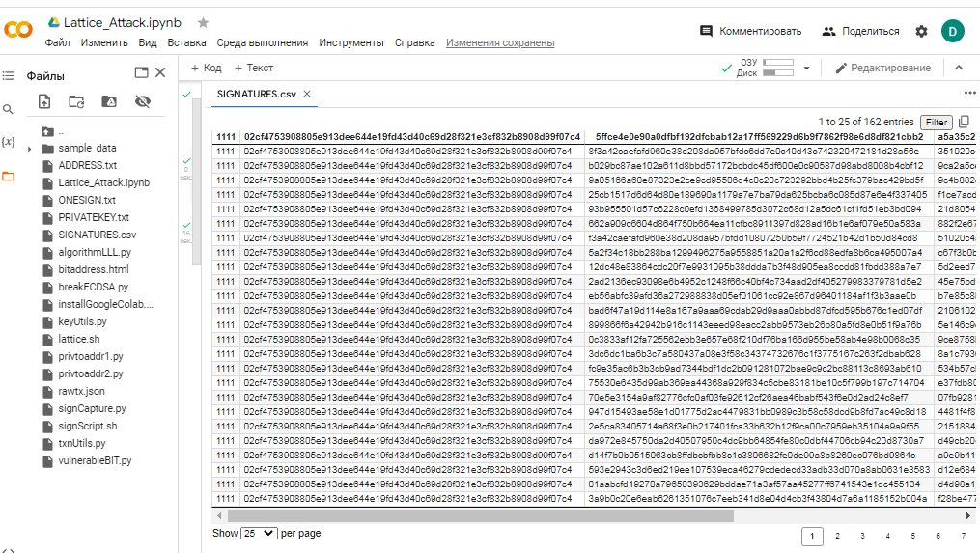Add a text cell with + Текст
This screenshot has width=980, height=553.
254,68
